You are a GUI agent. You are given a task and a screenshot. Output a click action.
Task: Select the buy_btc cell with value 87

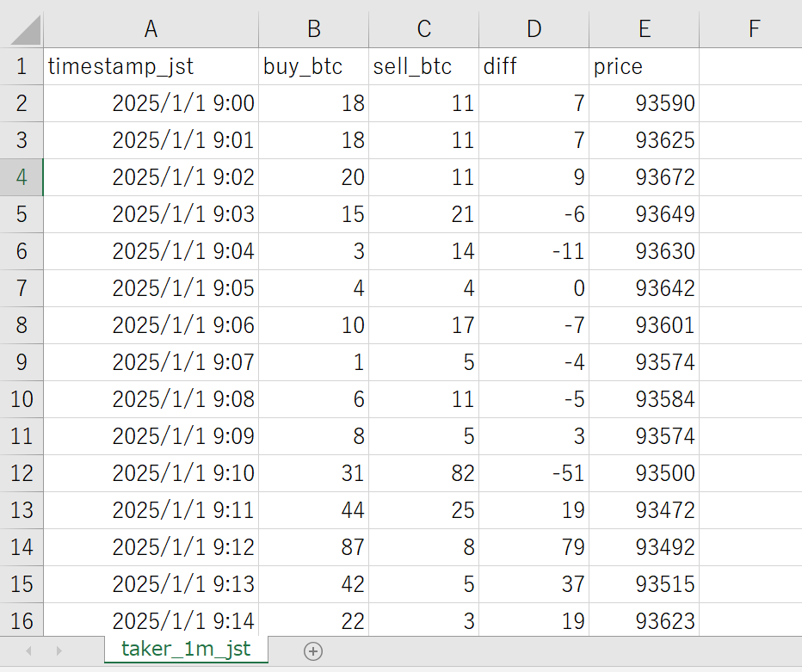[x=313, y=547]
